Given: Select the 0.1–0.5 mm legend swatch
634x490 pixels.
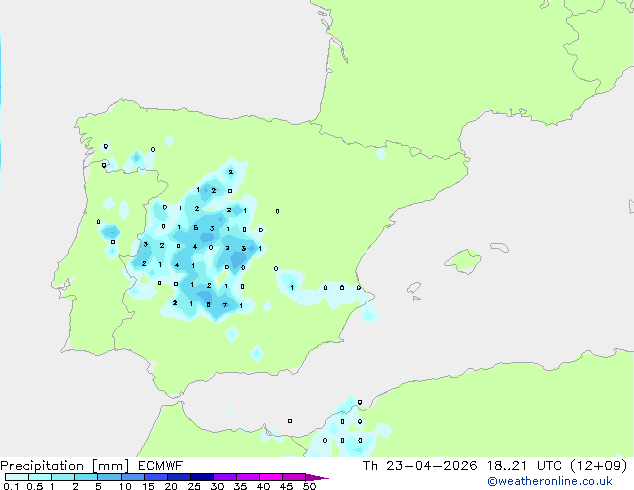Looking at the screenshot, I should [x=17, y=477].
